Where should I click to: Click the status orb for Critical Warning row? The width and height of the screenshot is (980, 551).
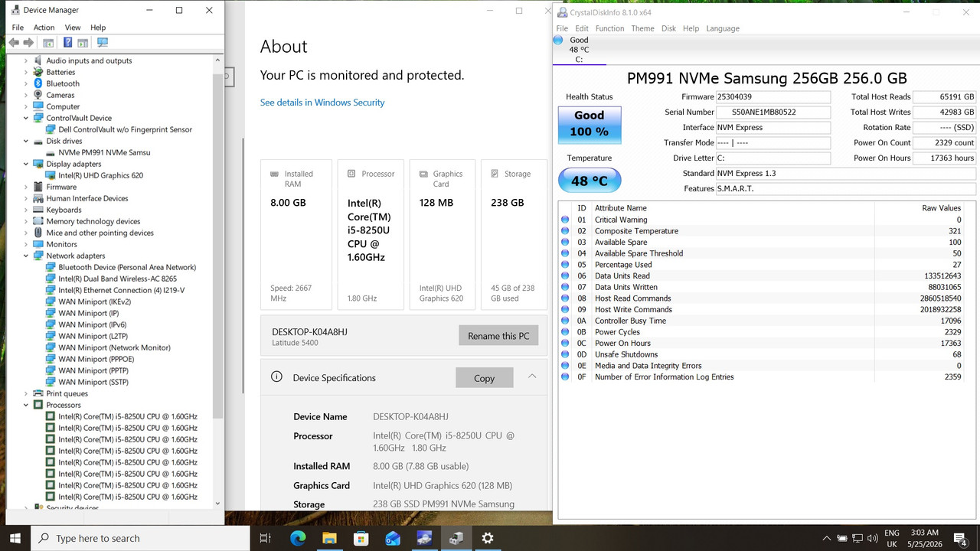[565, 220]
